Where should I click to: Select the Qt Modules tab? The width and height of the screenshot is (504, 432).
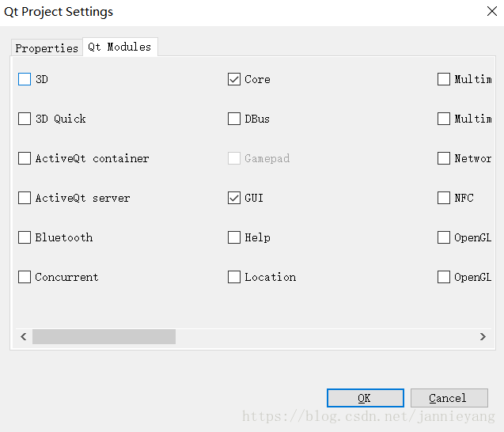click(x=120, y=47)
